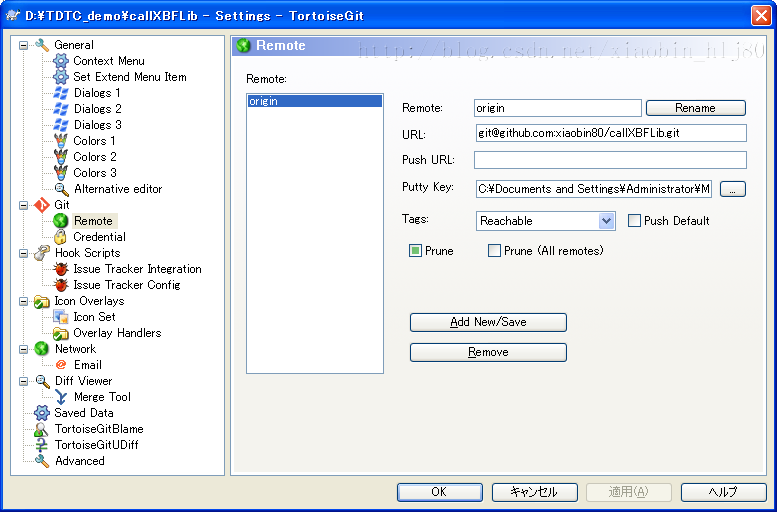Screen dimensions: 777x512
Task: Click the Issue Tracker Integration bug icon
Action: 60,269
